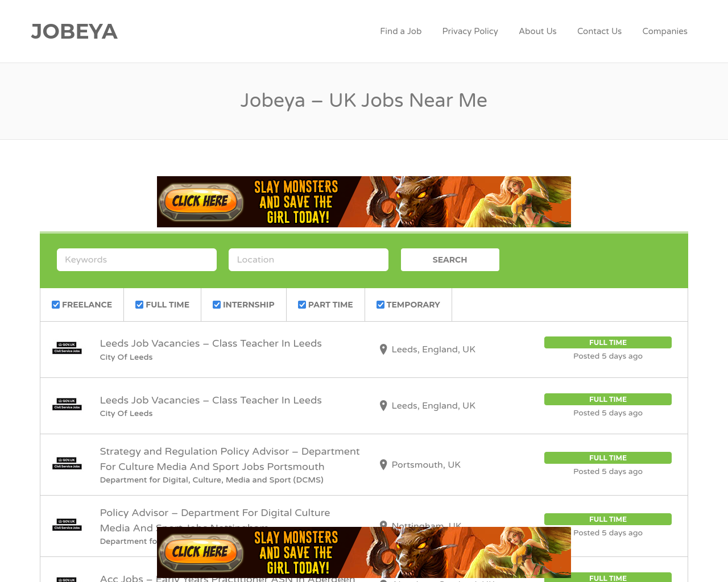
Task: Click Full Time badge on Policy Advisor Nottingham listing
Action: coord(608,519)
